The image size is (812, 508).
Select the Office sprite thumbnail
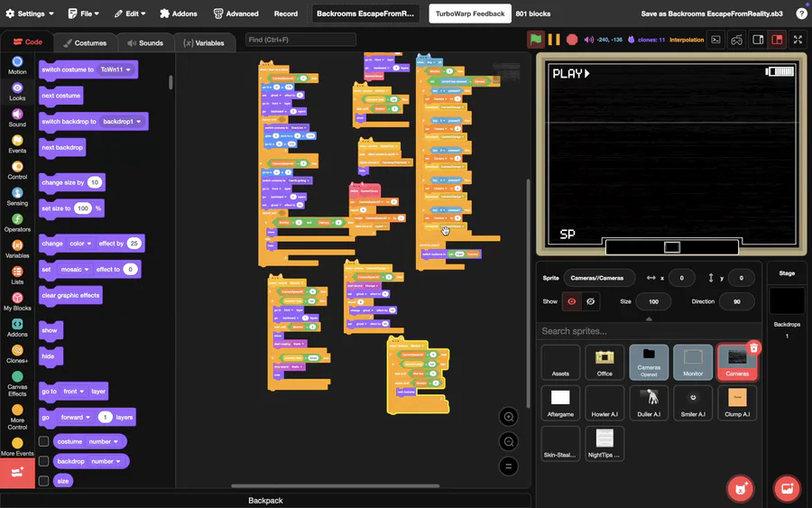[604, 362]
